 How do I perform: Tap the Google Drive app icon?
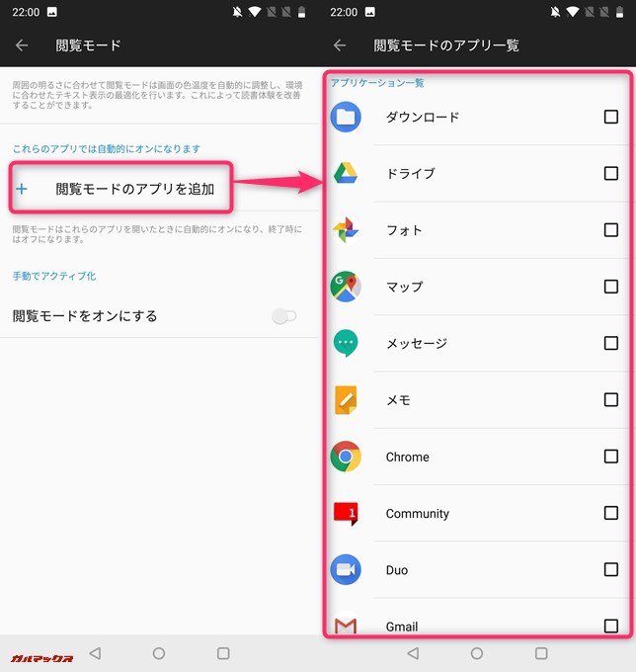[345, 174]
